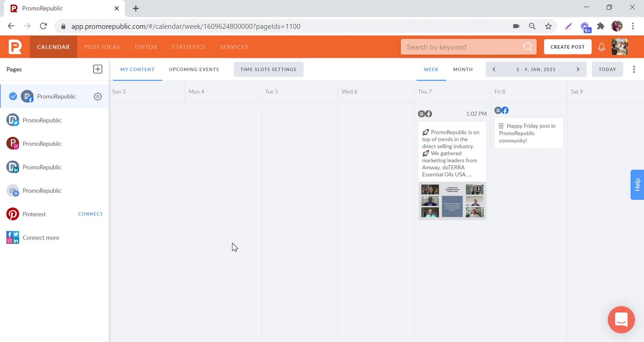Image resolution: width=644 pixels, height=342 pixels.
Task: Jump to TODAY
Action: [x=607, y=69]
